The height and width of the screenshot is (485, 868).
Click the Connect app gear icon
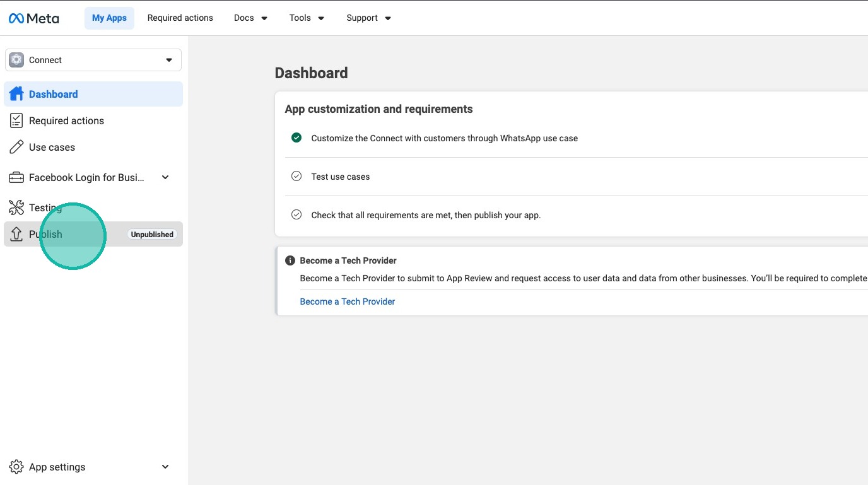(16, 60)
